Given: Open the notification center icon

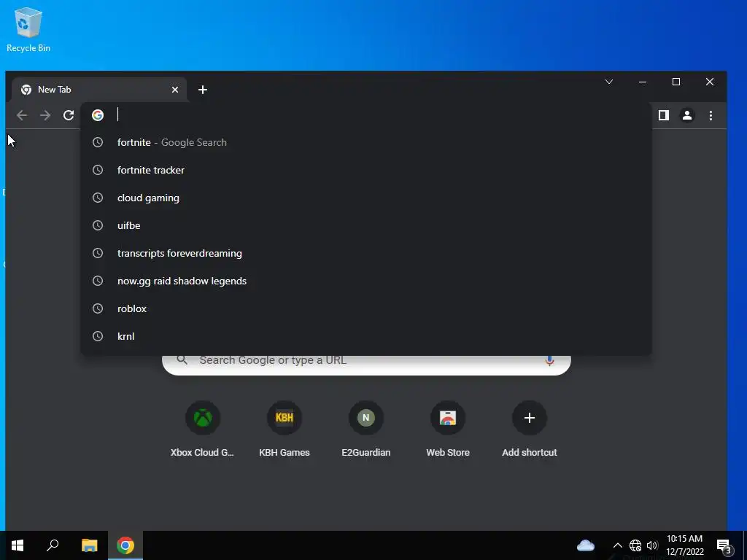Looking at the screenshot, I should (724, 546).
